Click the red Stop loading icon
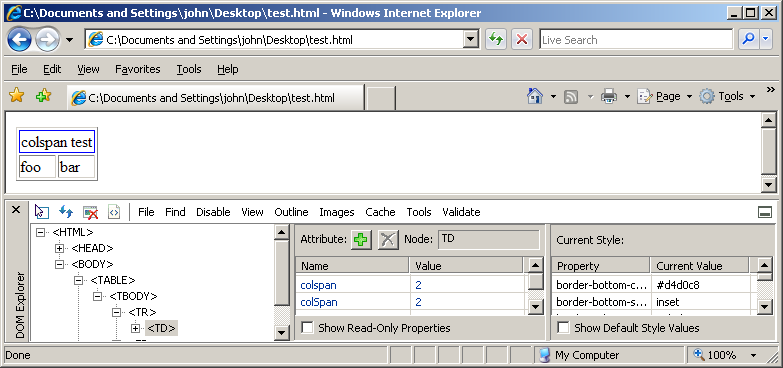This screenshot has height=368, width=783. [x=522, y=40]
